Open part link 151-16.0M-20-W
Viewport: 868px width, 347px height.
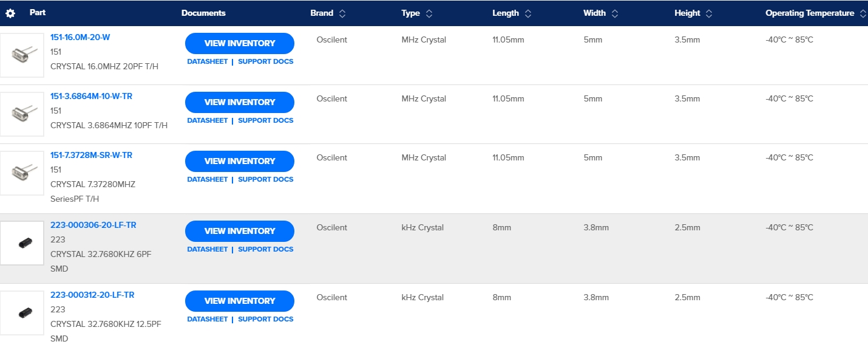point(80,37)
